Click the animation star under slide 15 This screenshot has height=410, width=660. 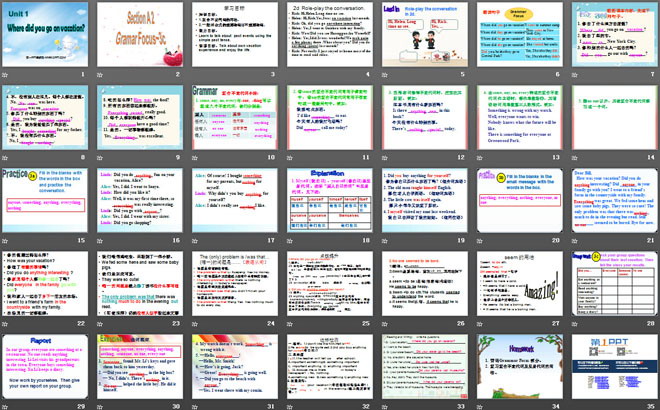pyautogui.click(x=5, y=241)
